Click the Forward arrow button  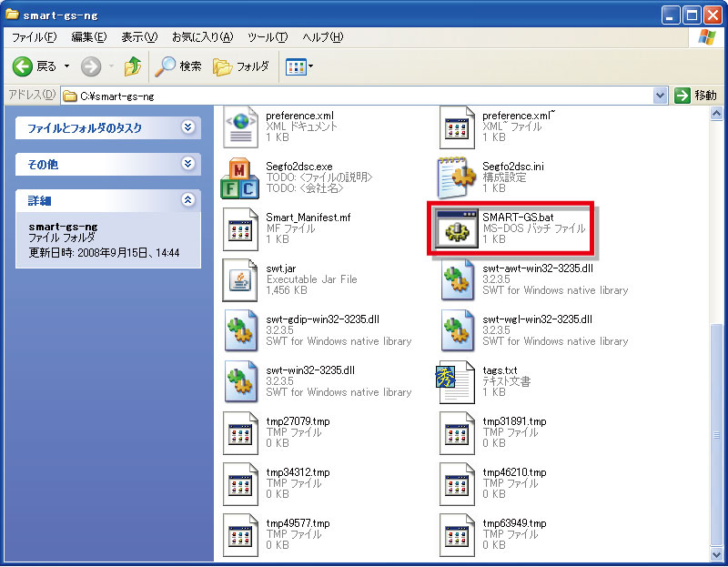pos(90,66)
